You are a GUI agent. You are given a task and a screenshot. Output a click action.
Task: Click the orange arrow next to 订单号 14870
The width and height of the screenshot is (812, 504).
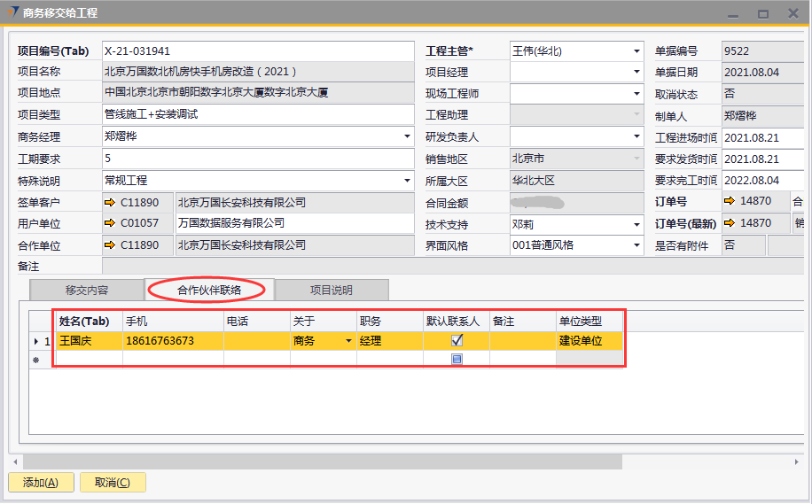[x=729, y=202]
